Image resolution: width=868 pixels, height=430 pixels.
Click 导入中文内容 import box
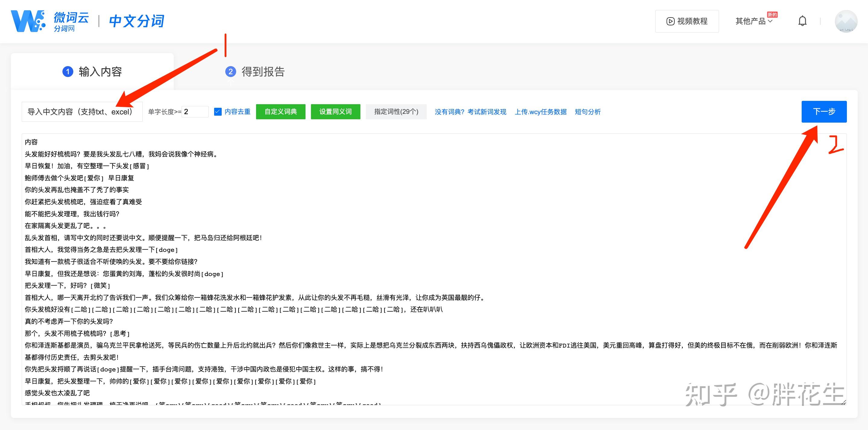82,112
